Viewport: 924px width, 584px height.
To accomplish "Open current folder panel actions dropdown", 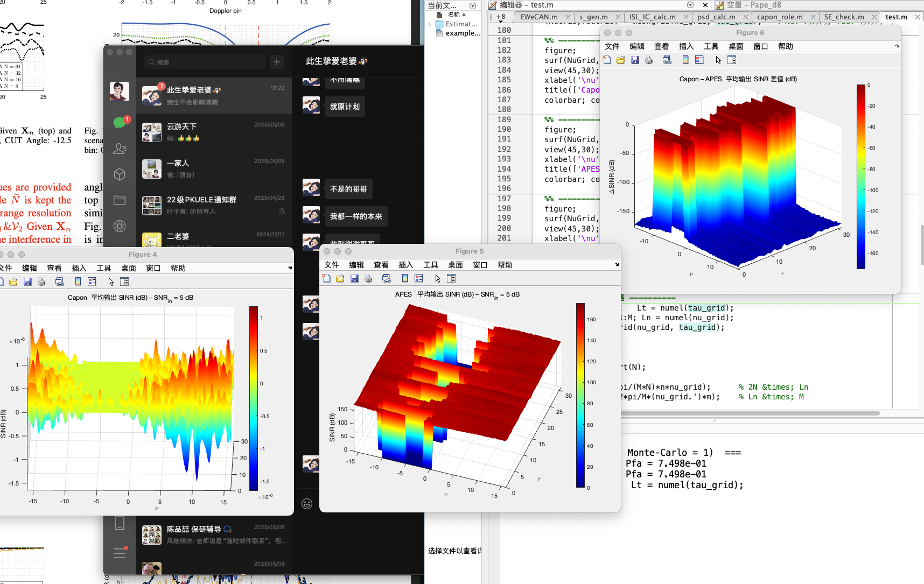I will point(472,5).
